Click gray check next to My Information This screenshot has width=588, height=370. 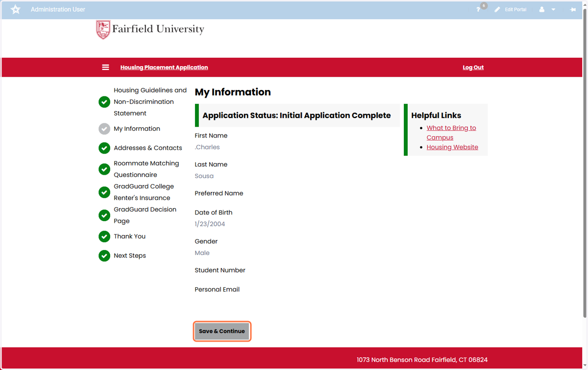point(104,129)
